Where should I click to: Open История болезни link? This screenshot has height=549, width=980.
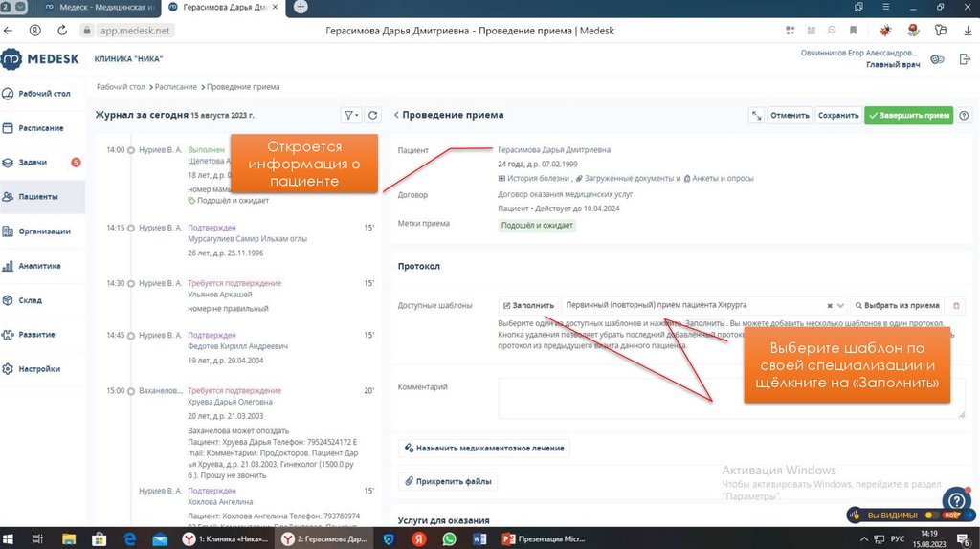(x=534, y=179)
